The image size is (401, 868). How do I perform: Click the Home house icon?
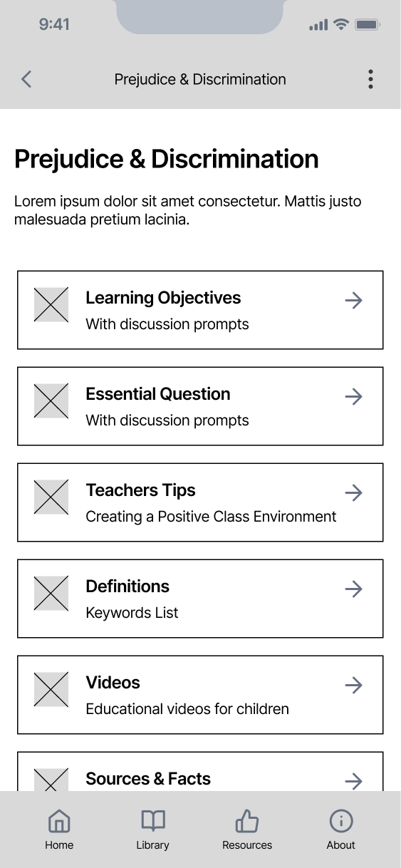(59, 821)
